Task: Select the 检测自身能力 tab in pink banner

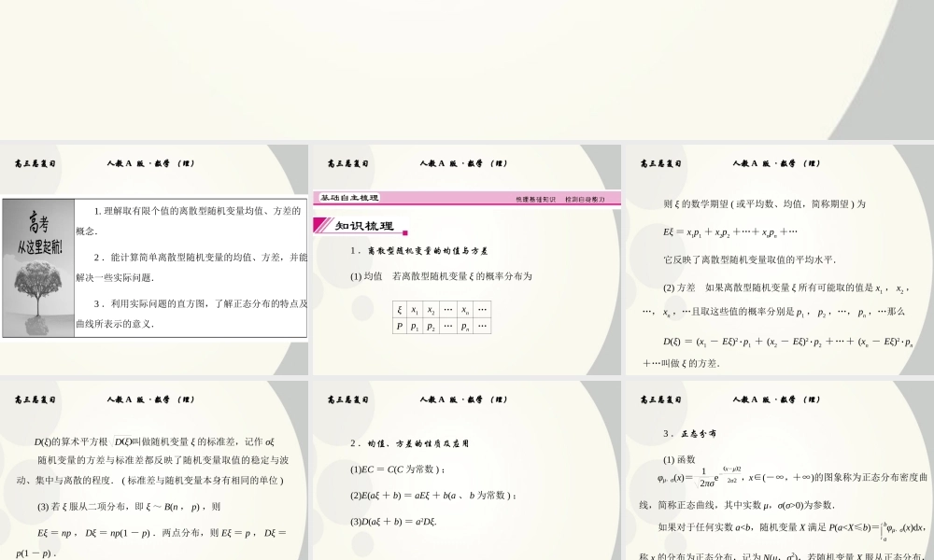Action: (x=585, y=200)
